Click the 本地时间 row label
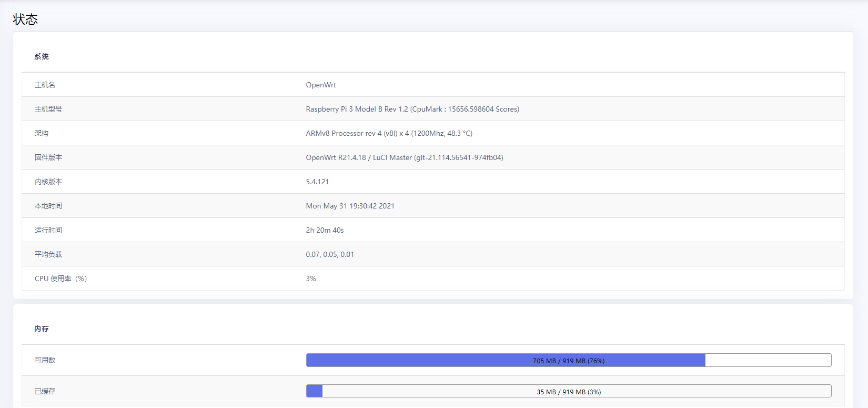 (48, 206)
